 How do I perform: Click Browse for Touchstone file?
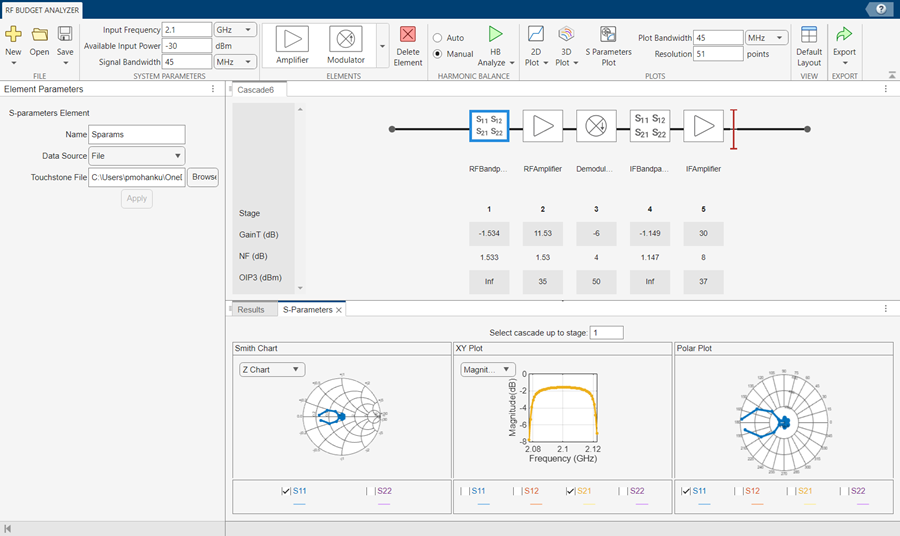pyautogui.click(x=203, y=177)
